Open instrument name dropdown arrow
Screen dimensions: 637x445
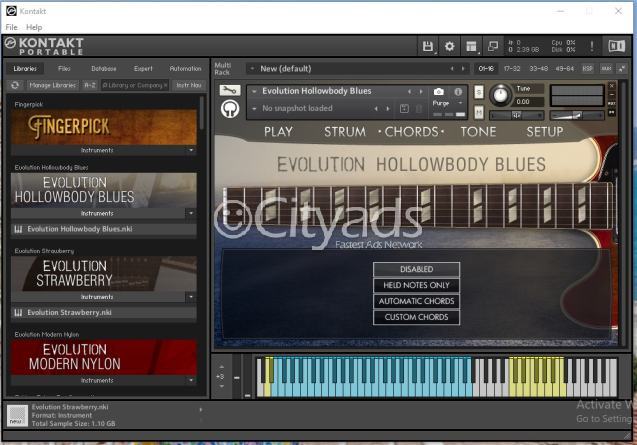[x=255, y=91]
